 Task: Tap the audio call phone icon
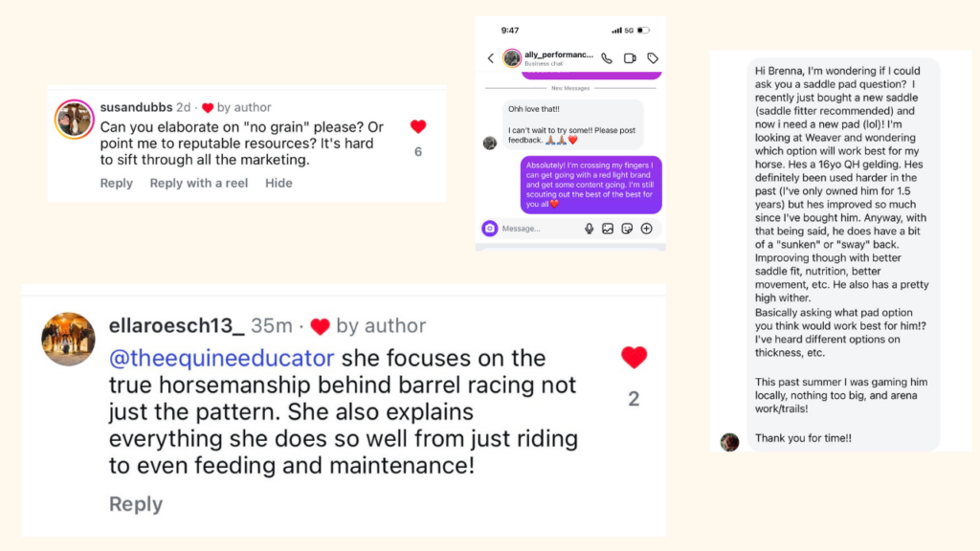(607, 58)
